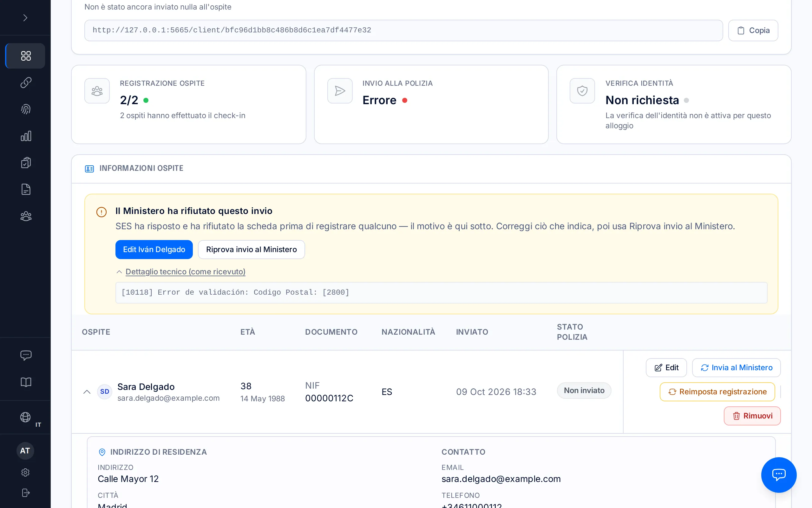Viewport: 812px width, 508px height.
Task: Click the Invio alla polizia send icon
Action: click(x=340, y=91)
